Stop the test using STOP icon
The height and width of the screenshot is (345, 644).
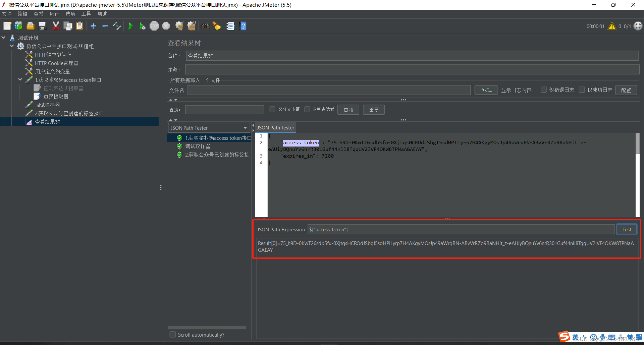pos(154,26)
